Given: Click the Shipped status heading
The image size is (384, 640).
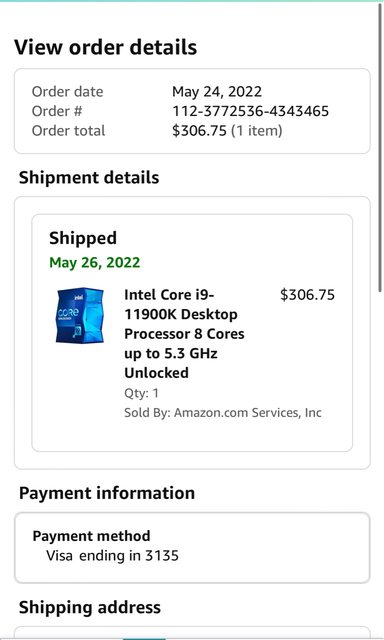Looking at the screenshot, I should (x=83, y=238).
